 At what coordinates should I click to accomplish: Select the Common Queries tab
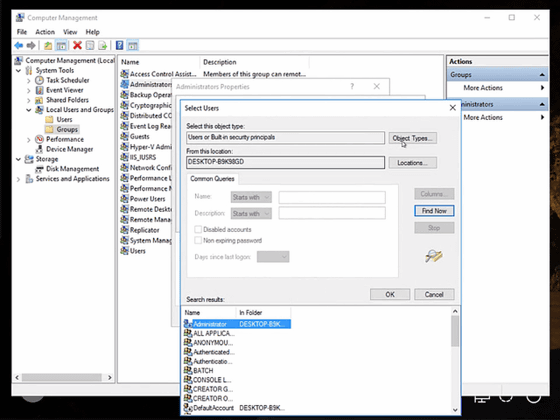tap(212, 179)
